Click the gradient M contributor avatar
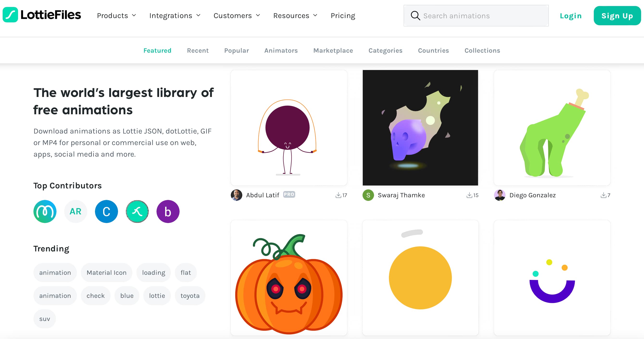This screenshot has height=339, width=644. click(x=45, y=211)
